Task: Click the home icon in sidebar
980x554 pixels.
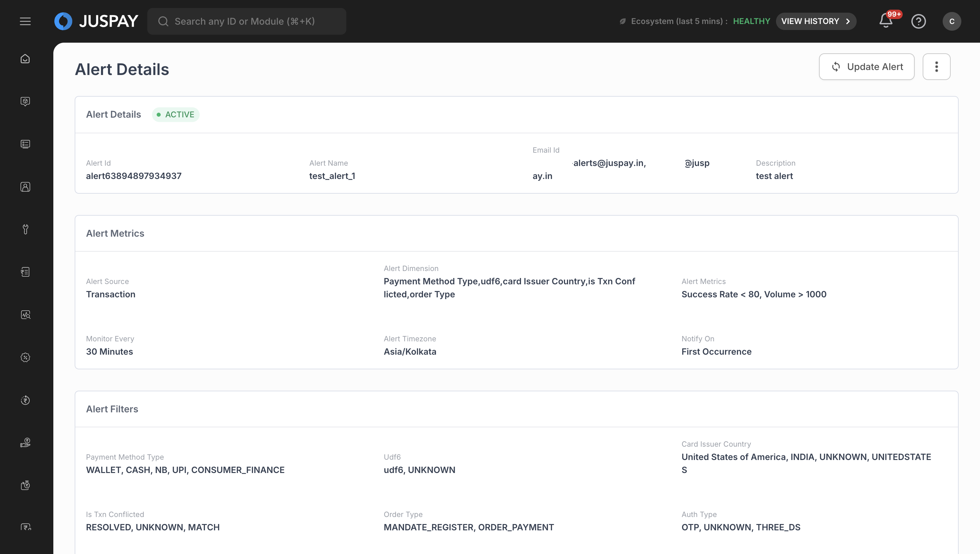Action: coord(25,59)
